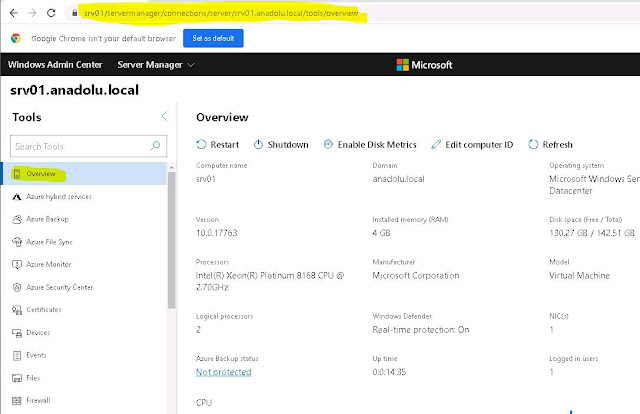Click the Firewall icon
This screenshot has width=640, height=414.
(17, 401)
